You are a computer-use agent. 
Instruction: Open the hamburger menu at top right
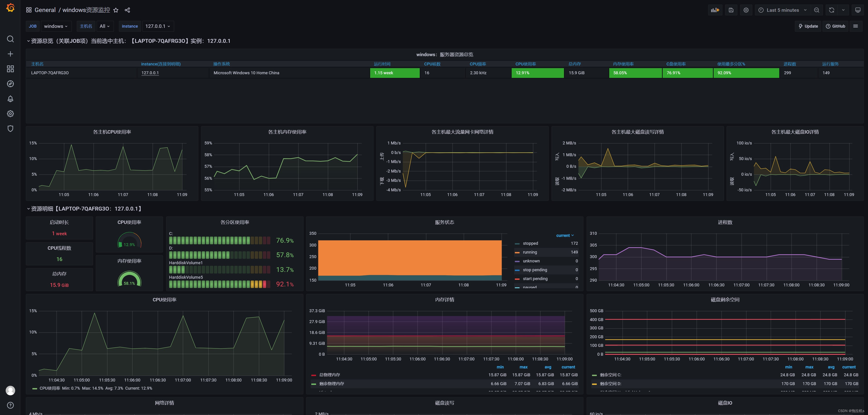pos(856,26)
